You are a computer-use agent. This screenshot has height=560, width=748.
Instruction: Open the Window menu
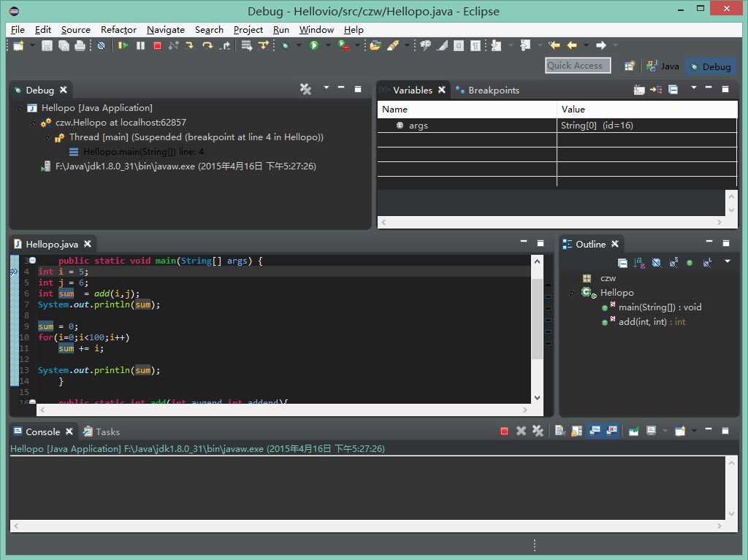tap(316, 30)
